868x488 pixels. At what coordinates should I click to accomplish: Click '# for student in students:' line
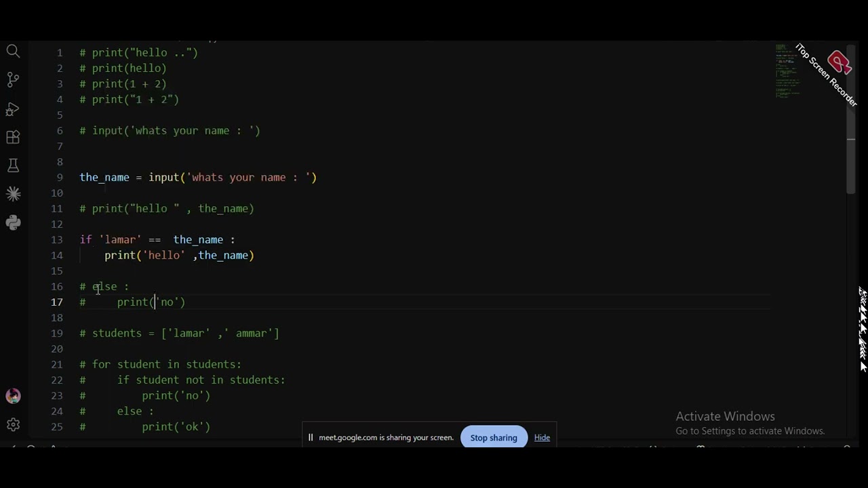160,364
